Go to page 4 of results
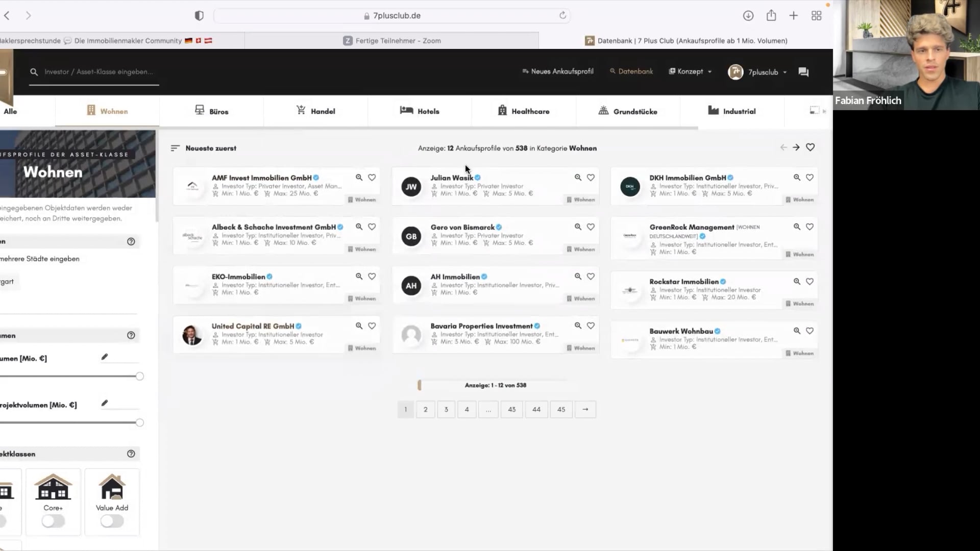This screenshot has height=551, width=980. pos(467,409)
